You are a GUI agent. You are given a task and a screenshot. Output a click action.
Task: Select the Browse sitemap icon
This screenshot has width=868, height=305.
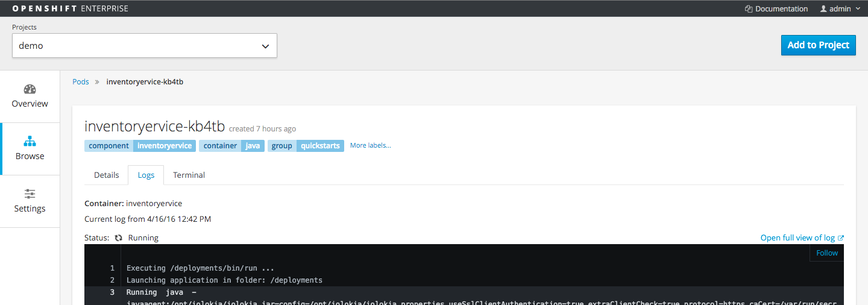[30, 142]
